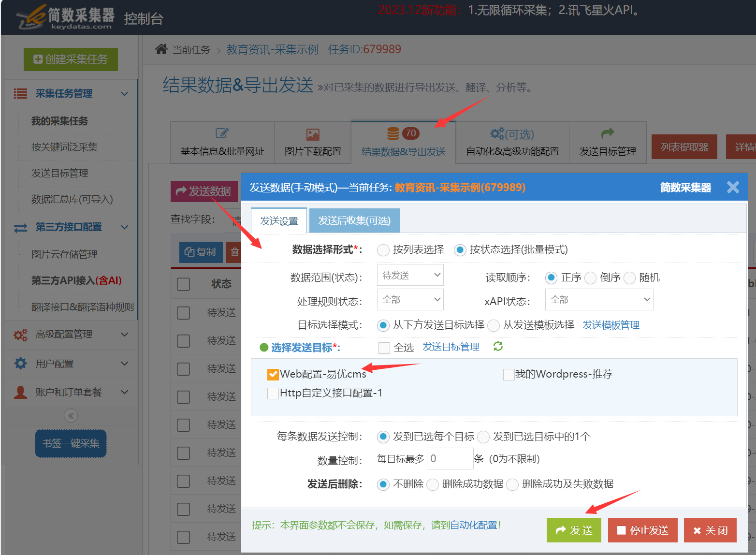Open 图片下载配置 tab

313,143
